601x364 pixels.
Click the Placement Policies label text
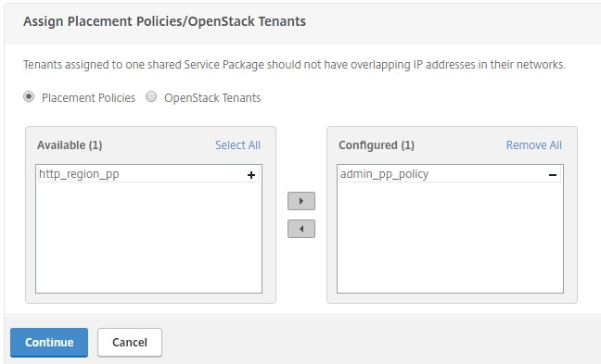click(88, 98)
